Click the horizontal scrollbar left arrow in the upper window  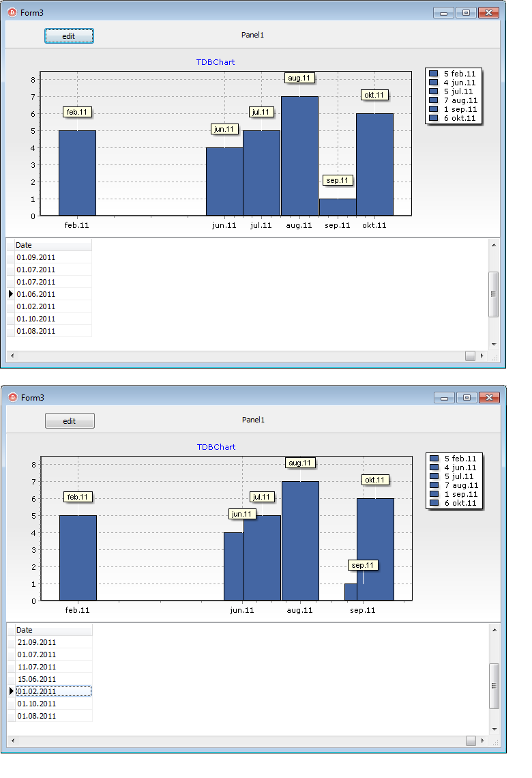click(x=12, y=356)
